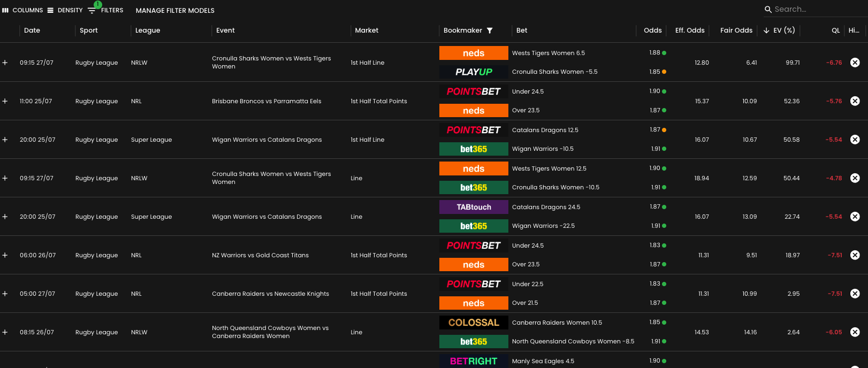Sort by the Market column header
Screen dimensions: 868x368
tap(367, 30)
